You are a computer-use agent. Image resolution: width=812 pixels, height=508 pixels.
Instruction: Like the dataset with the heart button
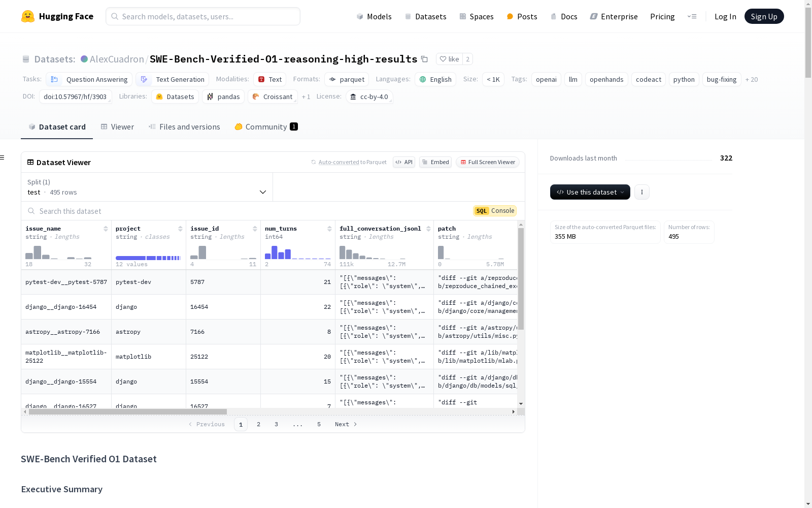tap(449, 59)
